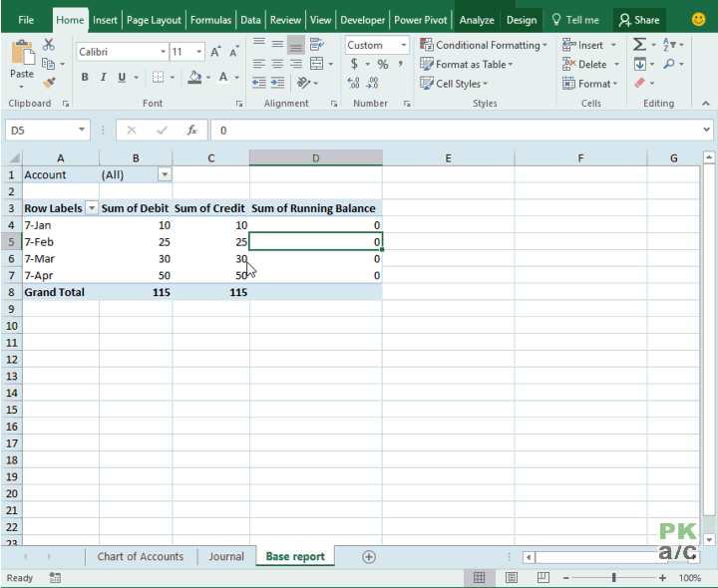Click the Tell me search box
718x588 pixels.
(x=576, y=20)
